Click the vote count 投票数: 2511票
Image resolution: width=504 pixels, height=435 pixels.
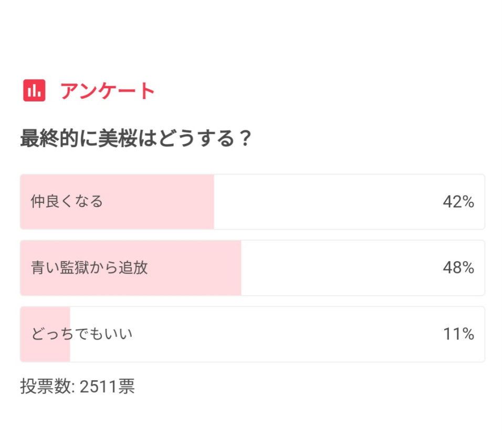click(78, 386)
